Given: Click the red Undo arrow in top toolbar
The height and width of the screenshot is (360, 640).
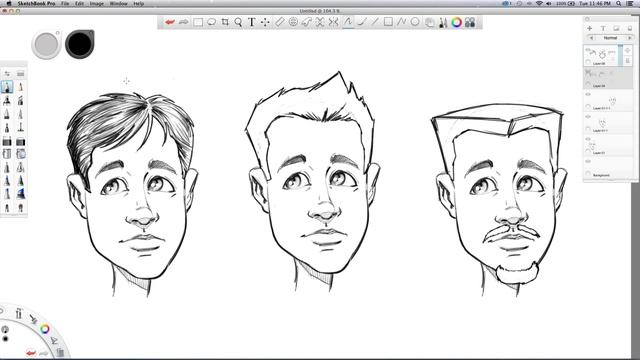Looking at the screenshot, I should (x=170, y=22).
